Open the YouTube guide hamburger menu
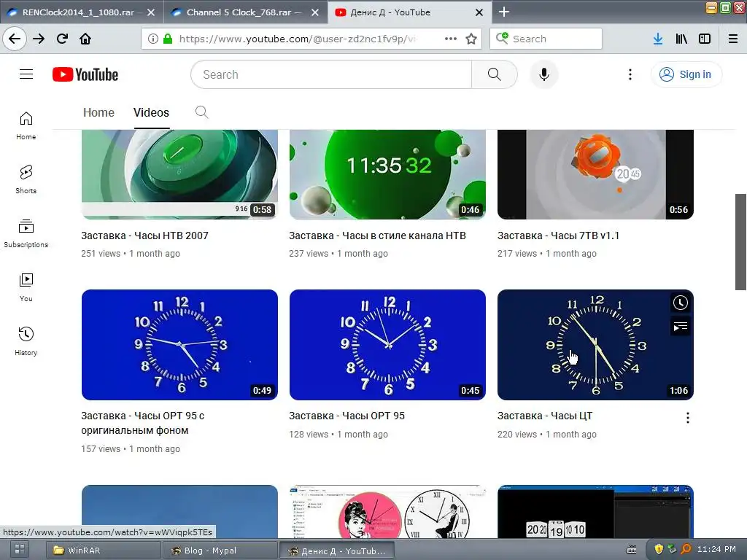The image size is (747, 560). coord(26,74)
